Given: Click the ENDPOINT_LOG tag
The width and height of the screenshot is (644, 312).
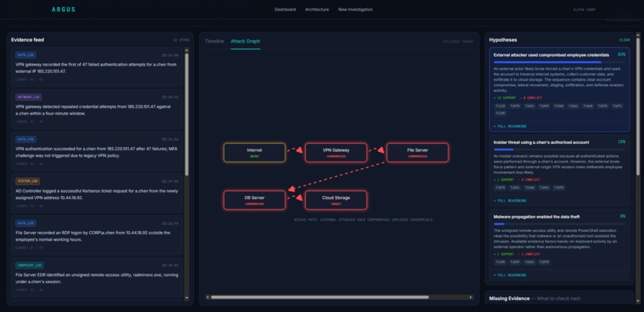Looking at the screenshot, I should click(29, 266).
